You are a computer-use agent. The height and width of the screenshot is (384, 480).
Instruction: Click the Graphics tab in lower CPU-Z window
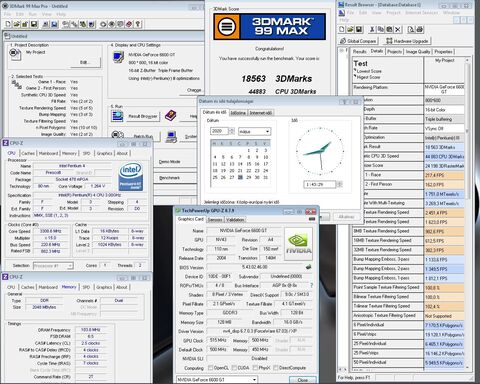(x=104, y=287)
